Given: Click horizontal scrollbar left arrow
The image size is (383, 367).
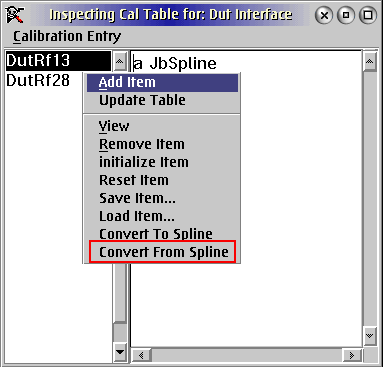Looking at the screenshot, I should [141, 355].
